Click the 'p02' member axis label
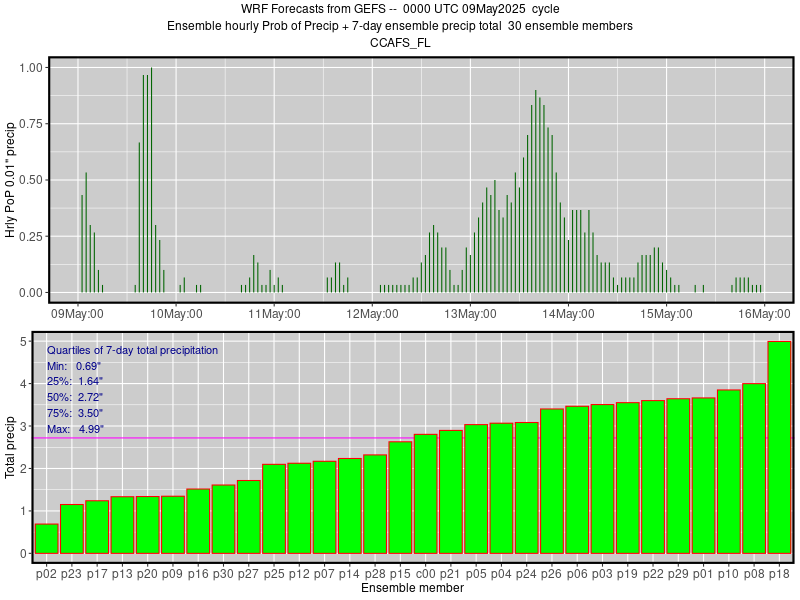The height and width of the screenshot is (600, 800). pos(46,574)
